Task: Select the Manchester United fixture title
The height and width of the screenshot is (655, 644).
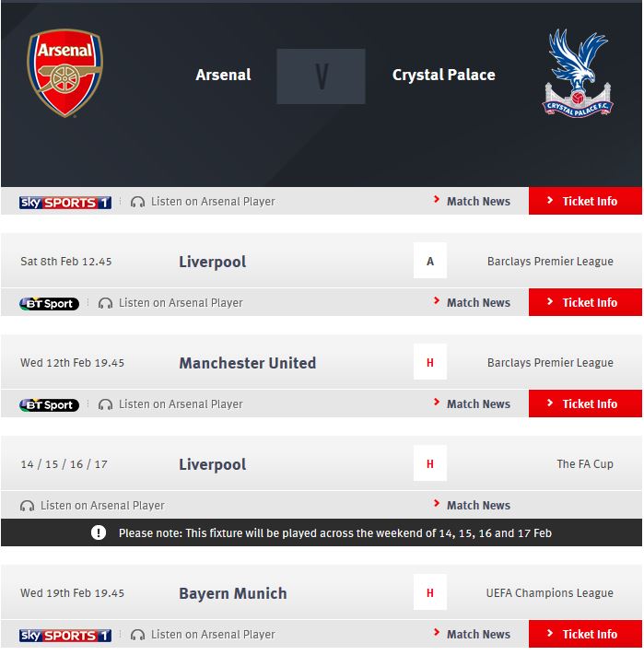Action: point(247,363)
